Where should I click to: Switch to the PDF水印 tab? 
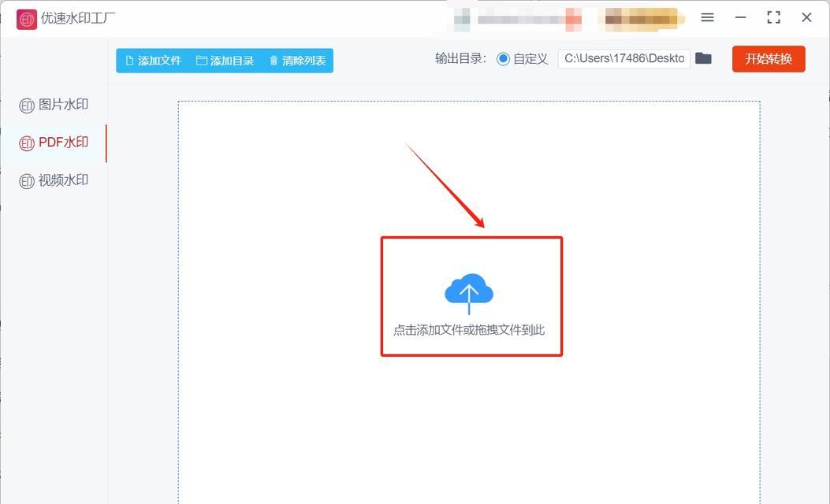[x=54, y=143]
